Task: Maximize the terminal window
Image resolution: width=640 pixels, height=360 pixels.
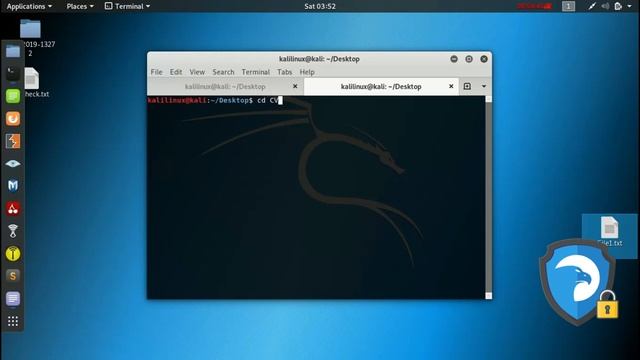Action: pyautogui.click(x=469, y=59)
